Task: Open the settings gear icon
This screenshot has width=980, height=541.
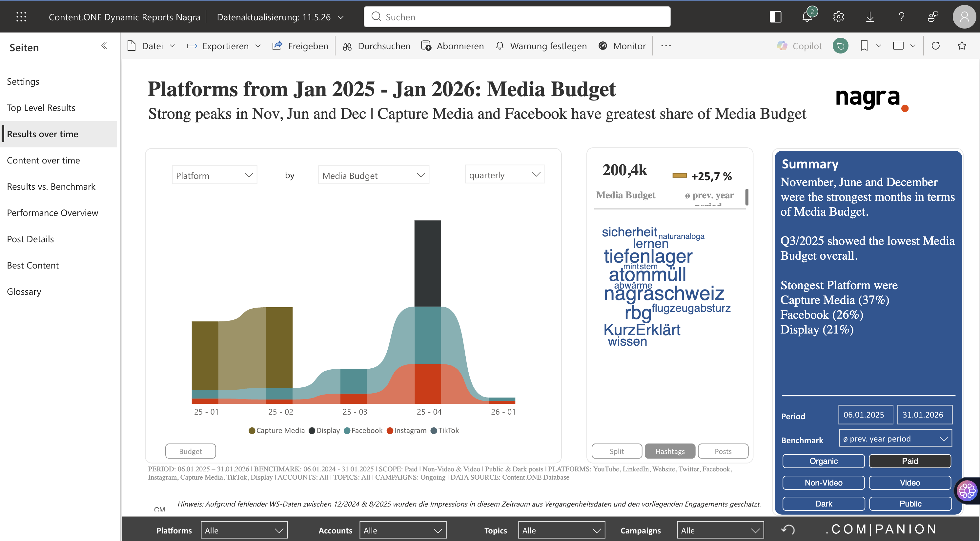Action: [839, 17]
